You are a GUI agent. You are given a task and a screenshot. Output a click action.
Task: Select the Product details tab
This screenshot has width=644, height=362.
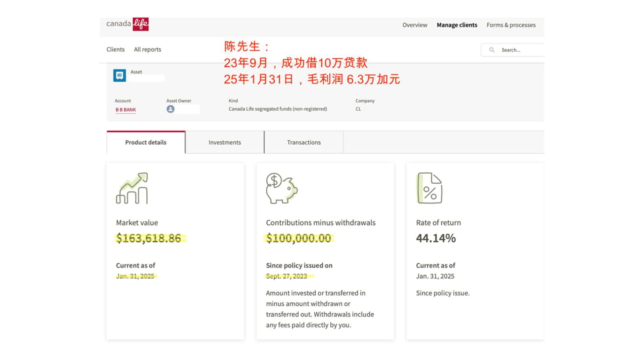[x=146, y=142]
